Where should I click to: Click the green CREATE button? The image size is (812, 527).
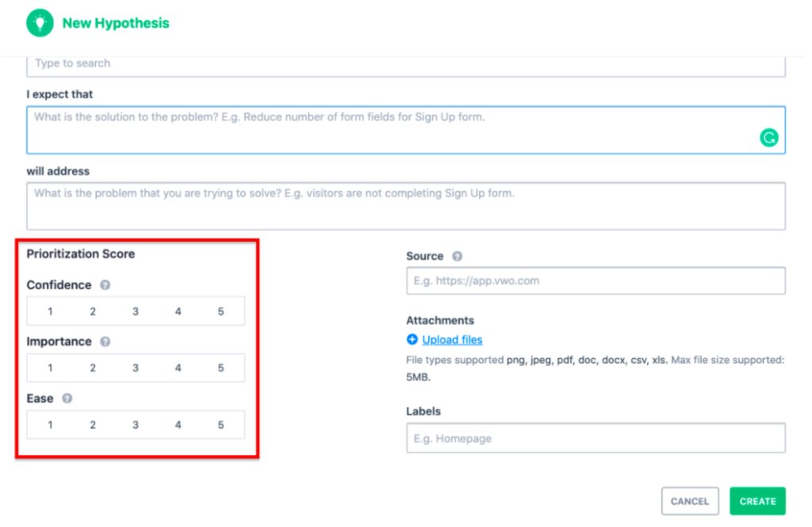[x=757, y=501]
